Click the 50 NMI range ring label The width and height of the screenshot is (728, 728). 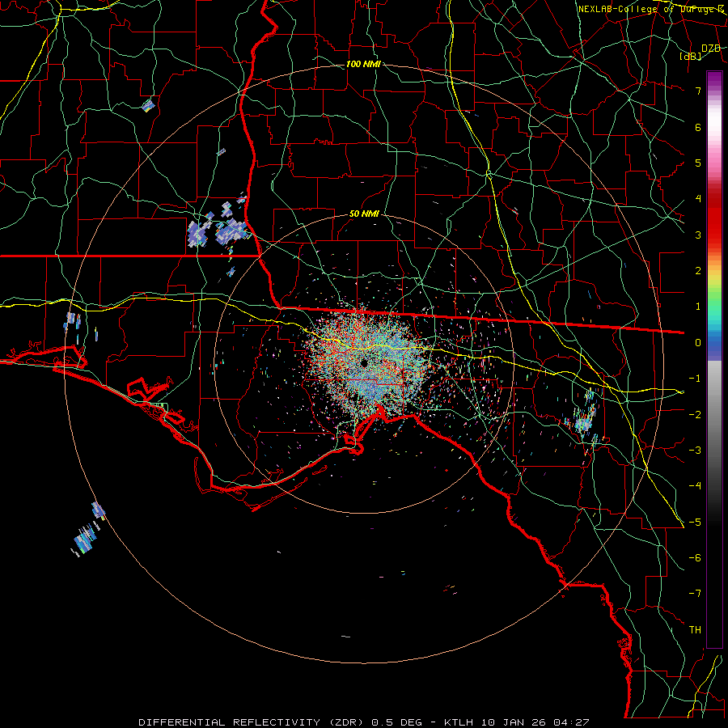click(364, 214)
